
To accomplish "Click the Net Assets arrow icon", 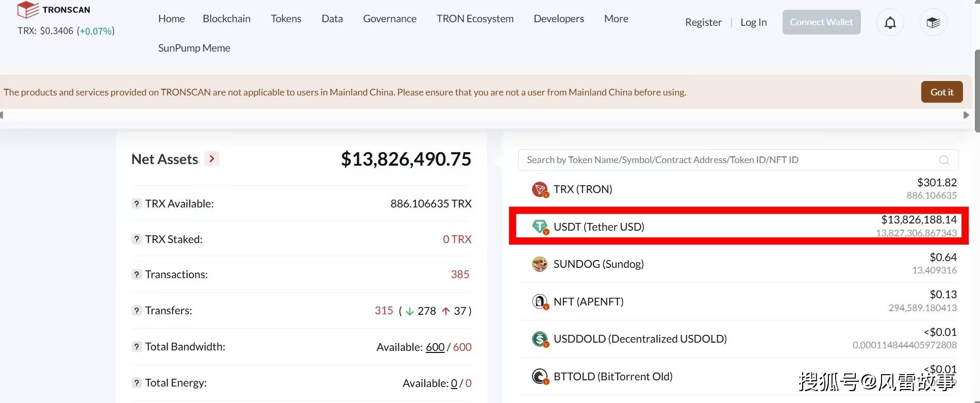I will tap(212, 159).
